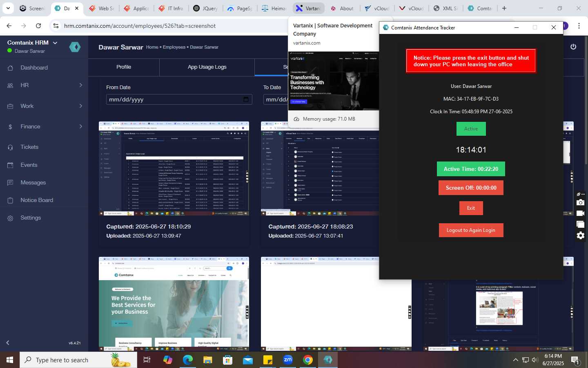The height and width of the screenshot is (368, 588).
Task: Open Zoom from the Windows taskbar
Action: click(288, 360)
